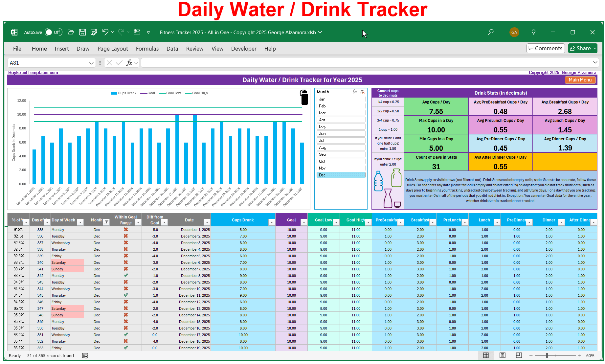Click the Main Menu button
Viewport: 605px width, 364px height.
580,80
